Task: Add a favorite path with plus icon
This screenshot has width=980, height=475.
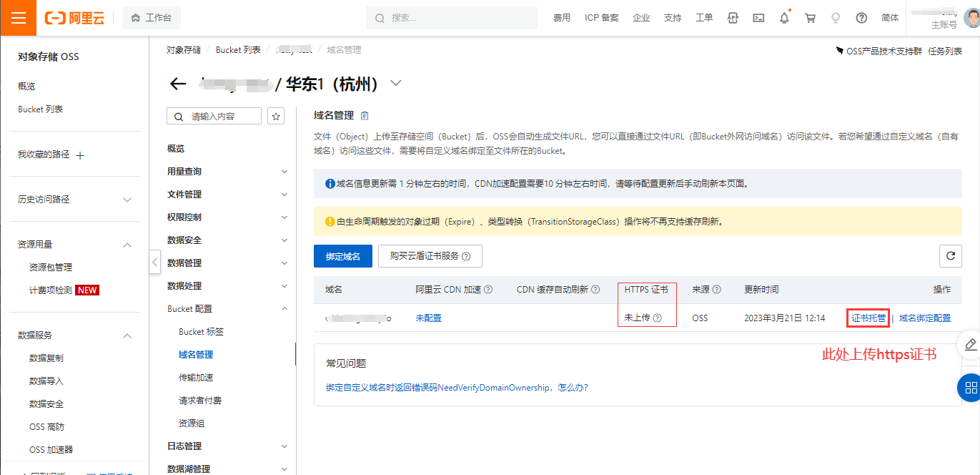Action: point(80,155)
